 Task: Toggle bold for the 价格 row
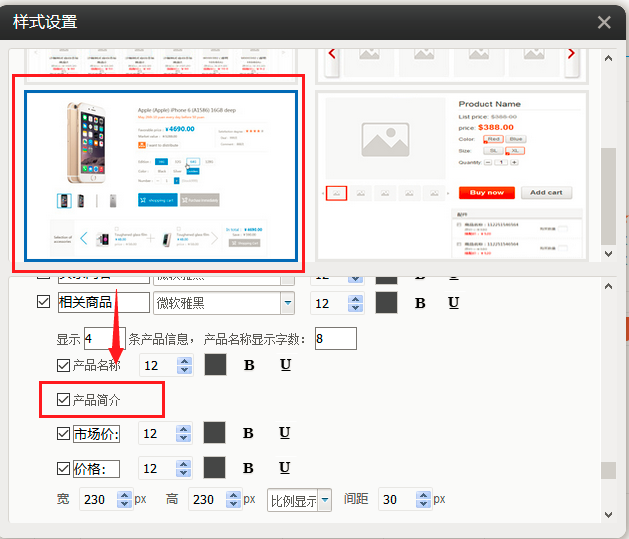pyautogui.click(x=249, y=468)
